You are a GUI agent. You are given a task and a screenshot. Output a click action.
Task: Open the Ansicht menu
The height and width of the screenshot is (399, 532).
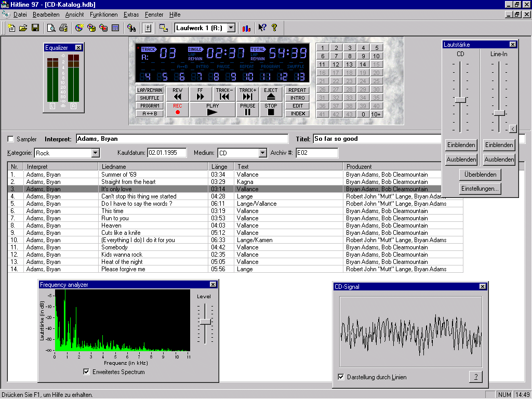tap(74, 15)
